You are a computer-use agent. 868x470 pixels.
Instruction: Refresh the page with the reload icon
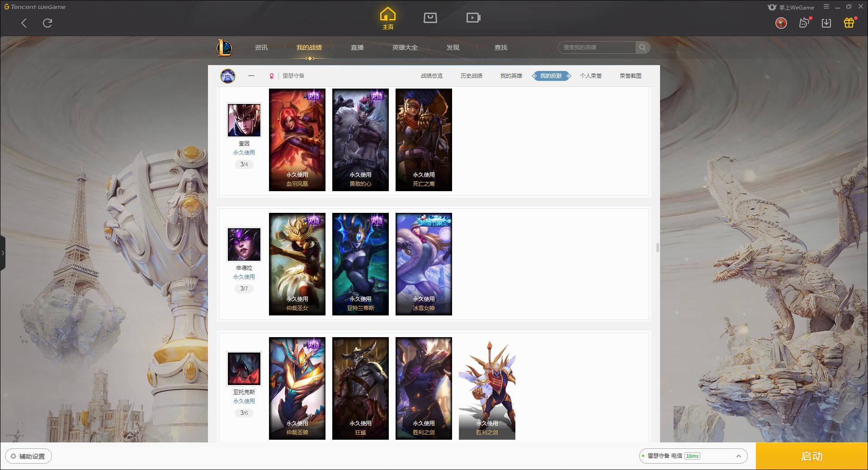click(x=47, y=23)
